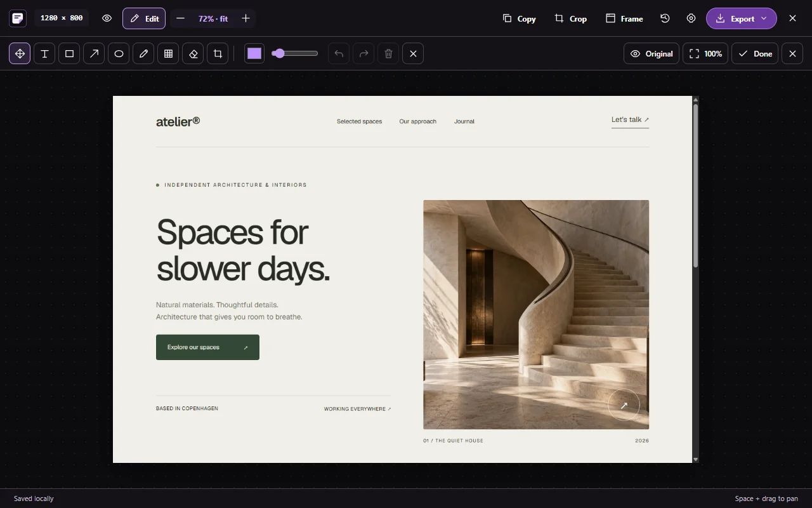Image resolution: width=812 pixels, height=508 pixels.
Task: Click the 72% · fit zoom level
Action: point(213,18)
